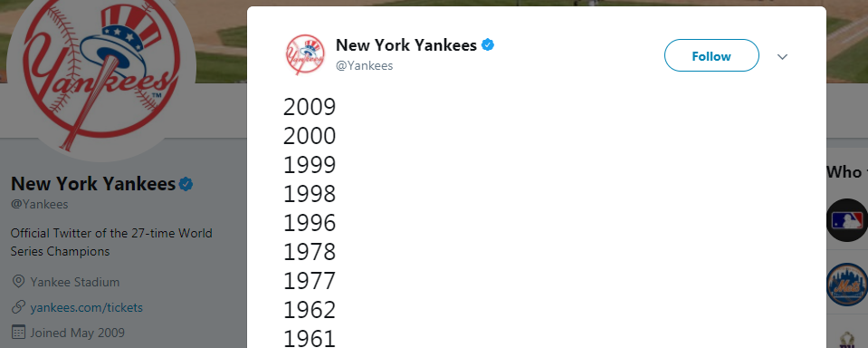This screenshot has width=868, height=348.
Task: Click the verified badge next to the sidebar profile name
Action: (x=186, y=184)
